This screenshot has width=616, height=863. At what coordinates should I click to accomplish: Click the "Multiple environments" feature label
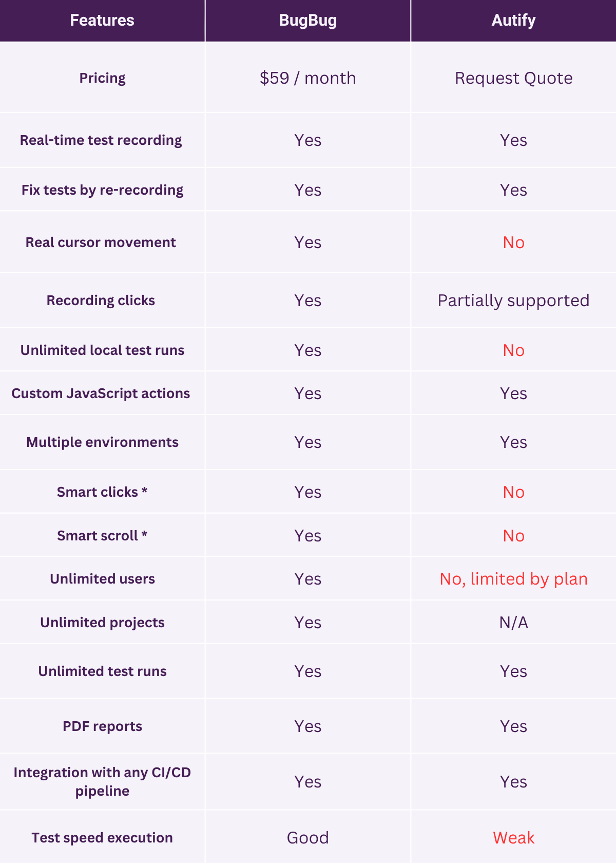102,442
